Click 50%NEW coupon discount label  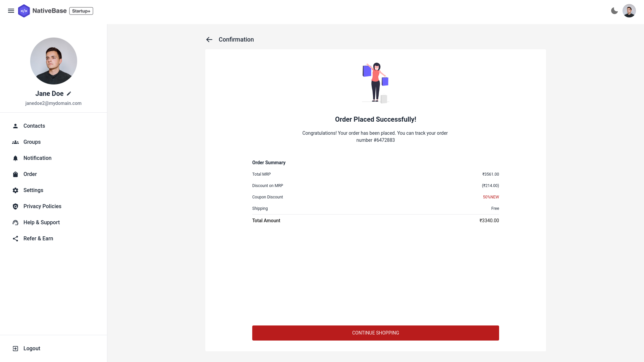tap(490, 197)
